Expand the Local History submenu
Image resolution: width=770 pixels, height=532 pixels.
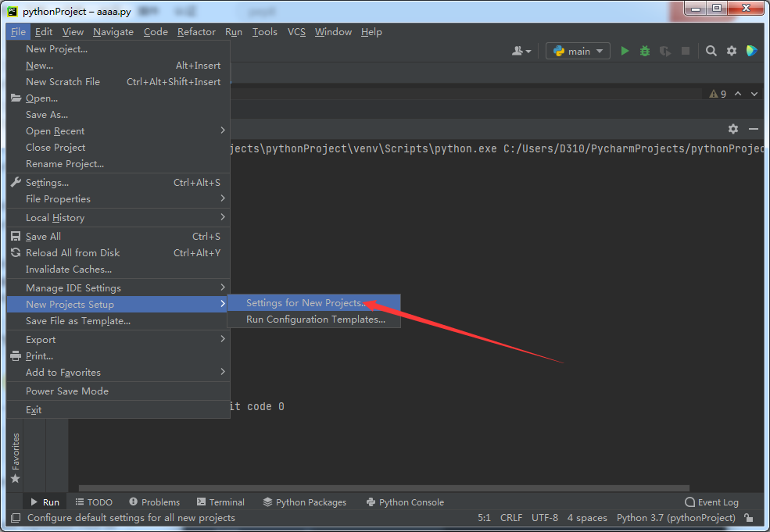118,217
